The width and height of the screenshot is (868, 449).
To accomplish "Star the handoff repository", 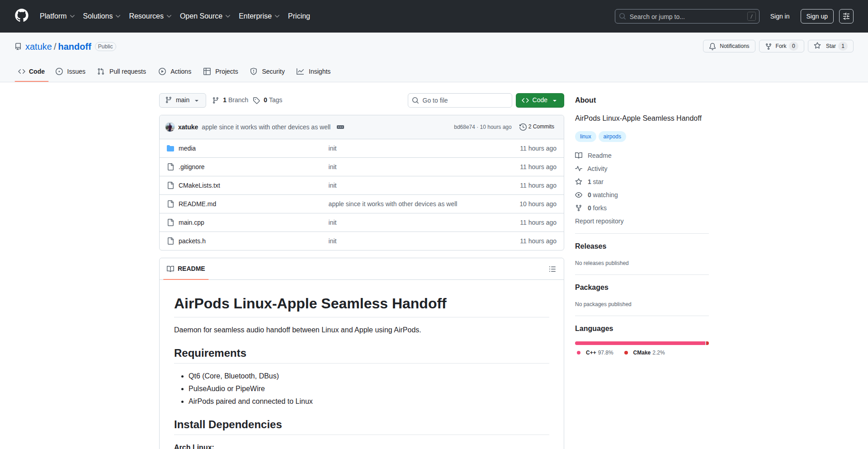I will [830, 46].
